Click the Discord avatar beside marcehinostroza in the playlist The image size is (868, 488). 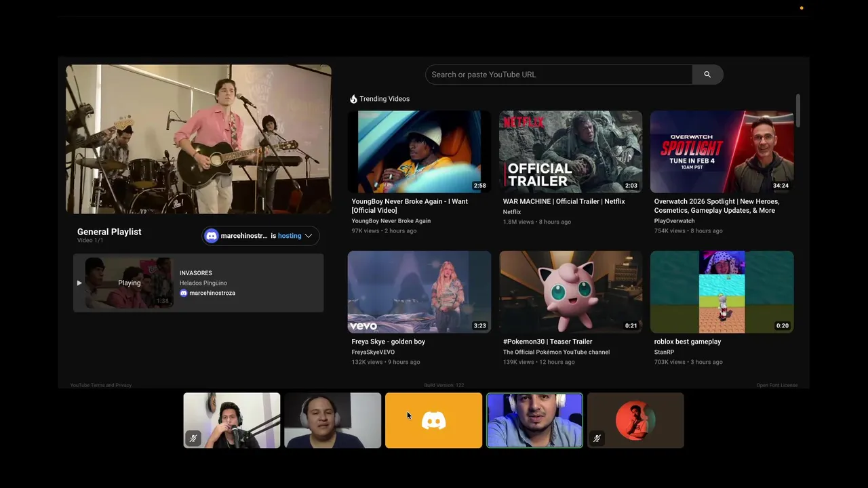[183, 293]
